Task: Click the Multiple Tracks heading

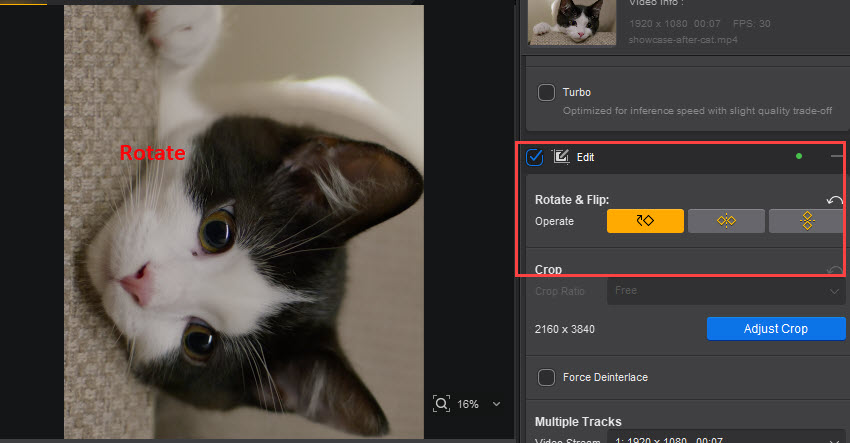Action: tap(578, 421)
